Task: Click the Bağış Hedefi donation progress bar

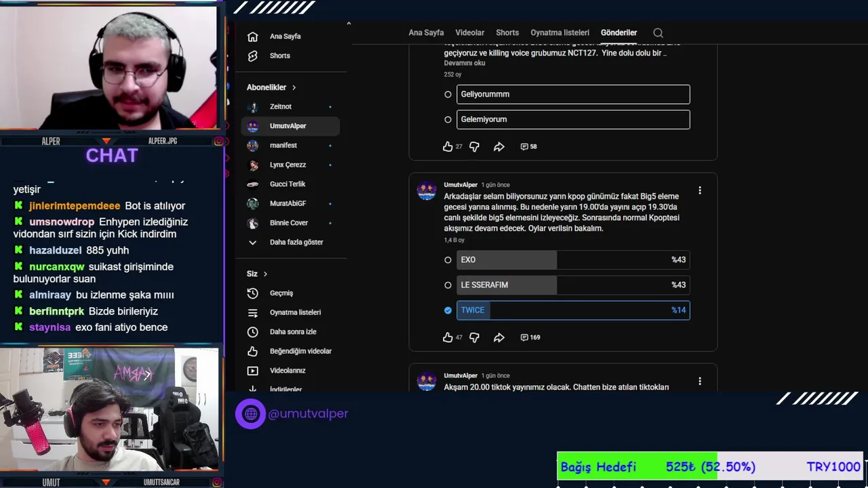Action: click(710, 466)
